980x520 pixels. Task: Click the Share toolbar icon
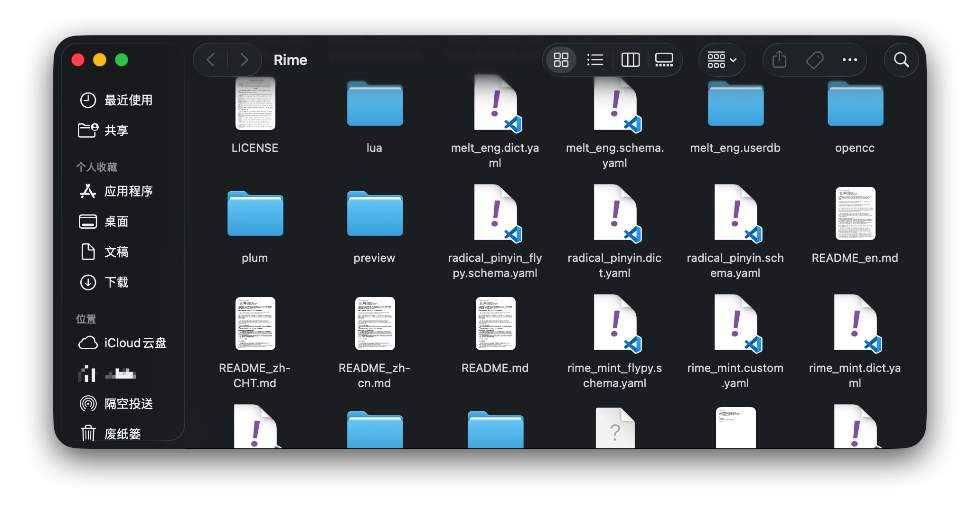779,60
